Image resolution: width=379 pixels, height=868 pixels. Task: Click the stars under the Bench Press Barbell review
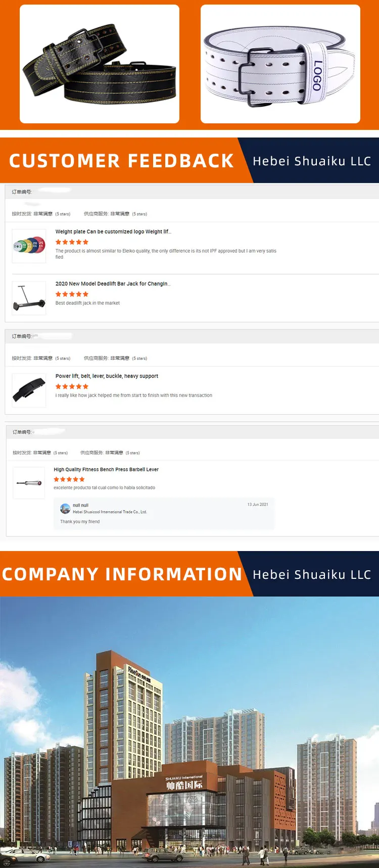coord(69,479)
